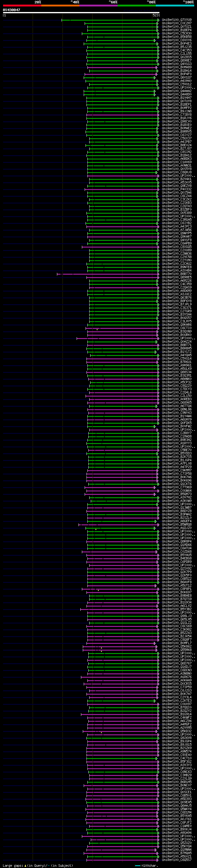Select the UniRef100_Q4AAA2 label
Viewport: 197px width, 868px height.
point(176,91)
